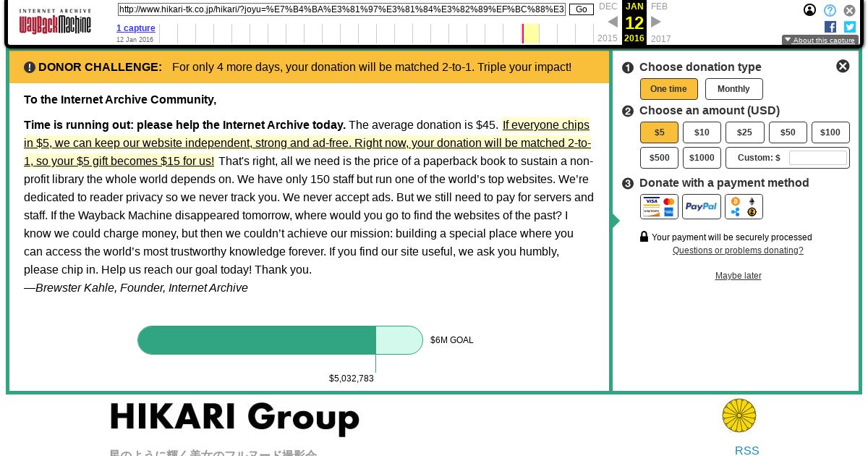Screen dimensions: 868x456
Task: Click the $6M GOAL label
Action: (452, 340)
